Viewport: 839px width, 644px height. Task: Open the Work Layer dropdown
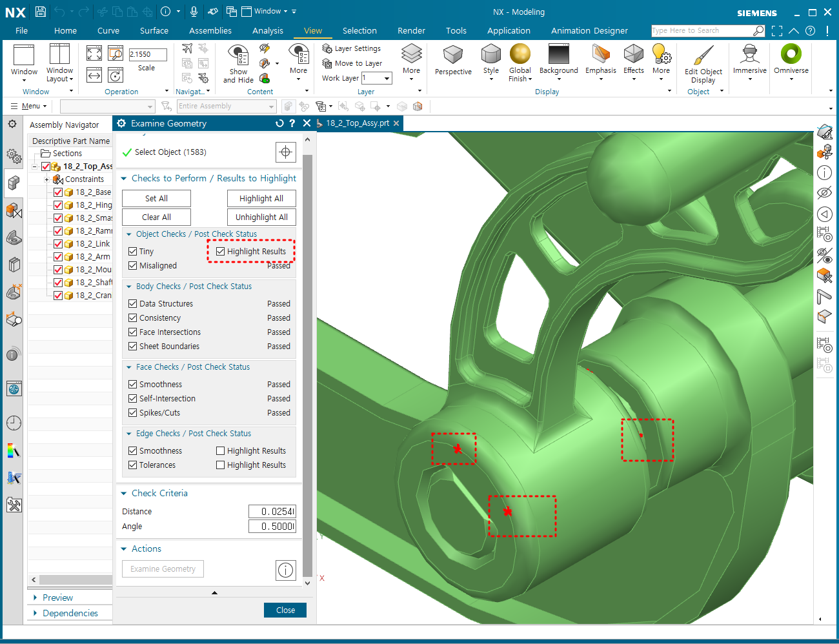click(387, 78)
